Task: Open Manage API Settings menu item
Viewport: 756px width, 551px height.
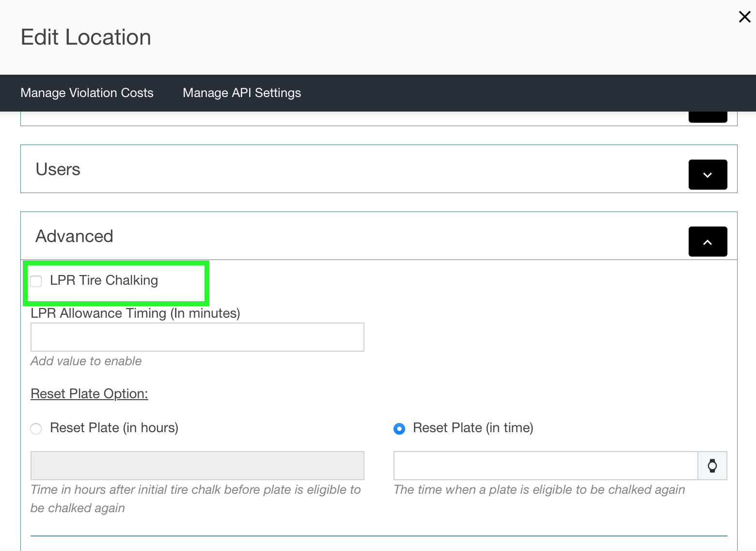Action: click(242, 93)
